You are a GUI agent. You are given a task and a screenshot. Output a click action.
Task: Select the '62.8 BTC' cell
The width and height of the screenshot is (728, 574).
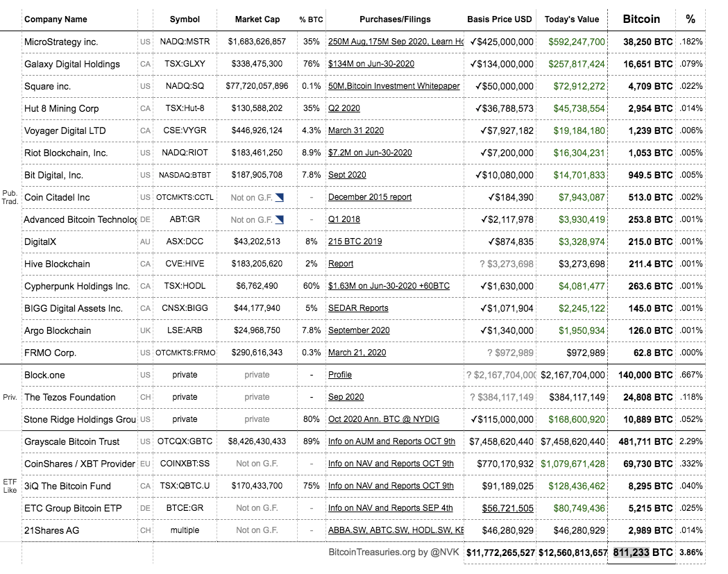642,353
